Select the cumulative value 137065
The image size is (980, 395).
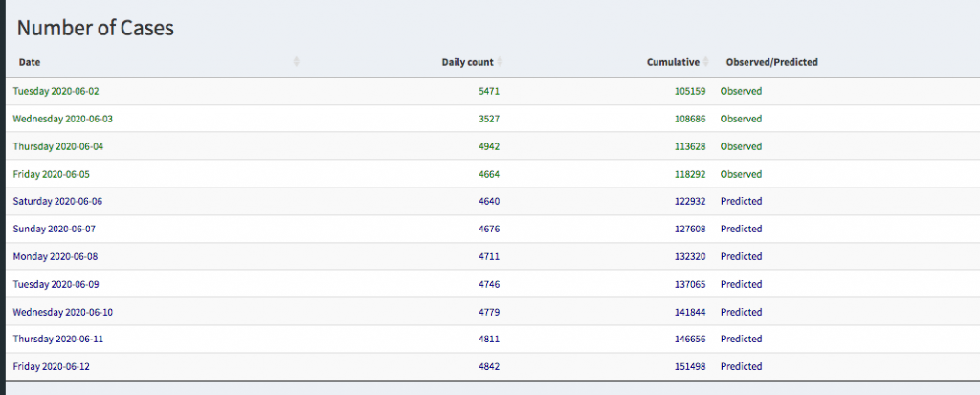pyautogui.click(x=688, y=284)
